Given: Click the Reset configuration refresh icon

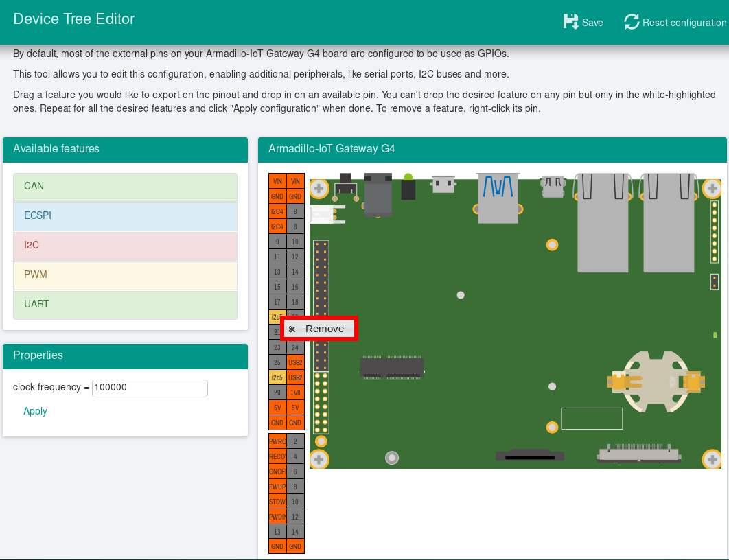Looking at the screenshot, I should click(x=632, y=22).
